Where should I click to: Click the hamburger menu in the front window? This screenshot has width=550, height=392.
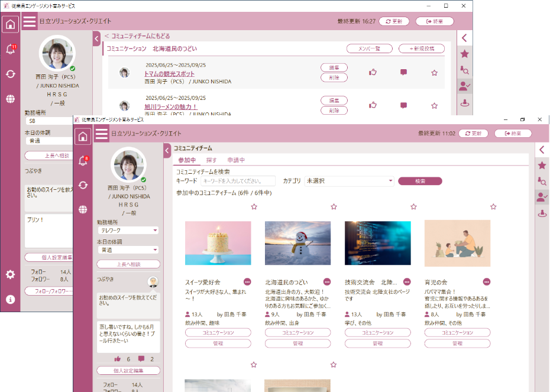coord(101,134)
